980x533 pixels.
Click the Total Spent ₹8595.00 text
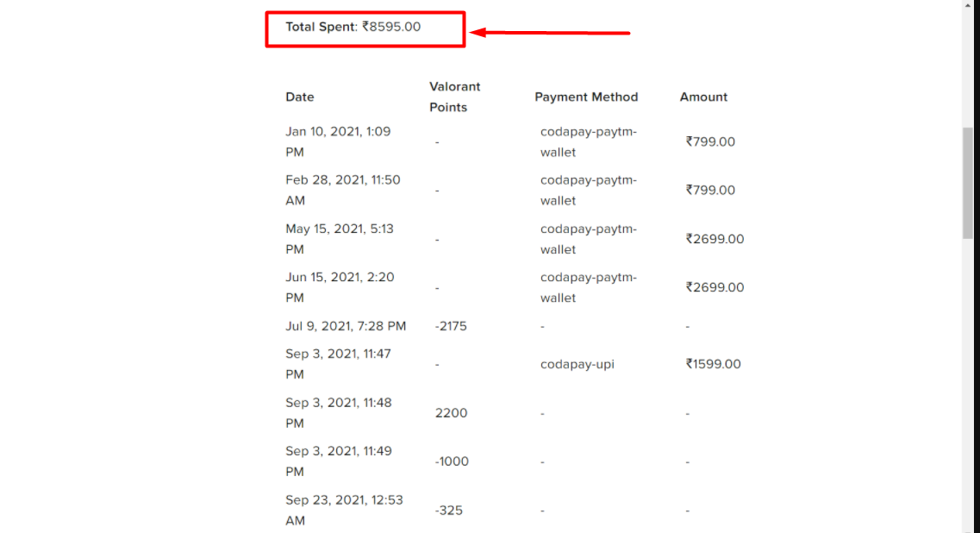click(353, 27)
